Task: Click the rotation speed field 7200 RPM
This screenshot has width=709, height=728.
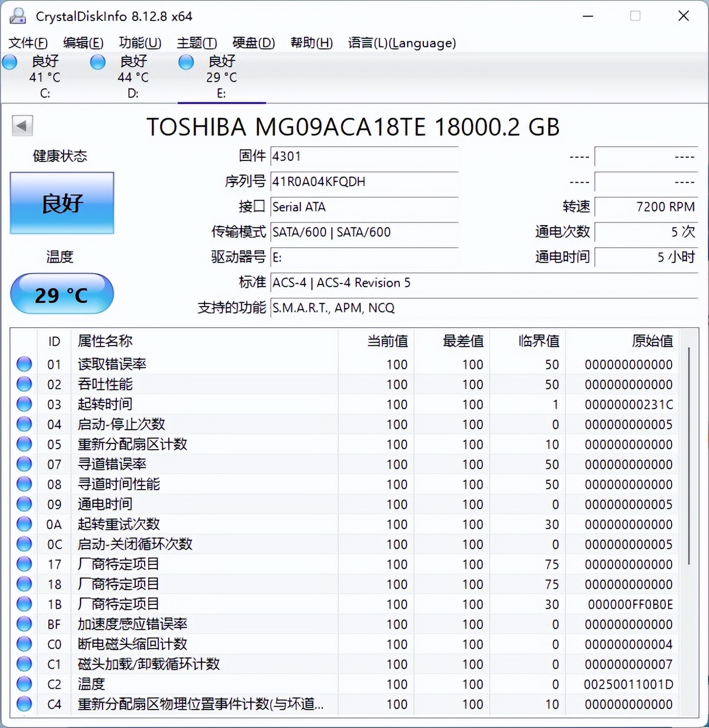Action: click(646, 207)
